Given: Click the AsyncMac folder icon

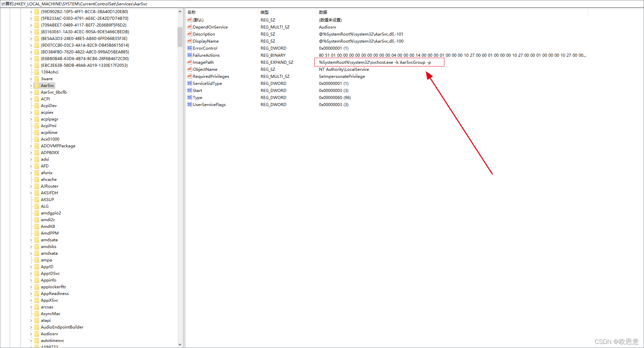Looking at the screenshot, I should (37, 314).
